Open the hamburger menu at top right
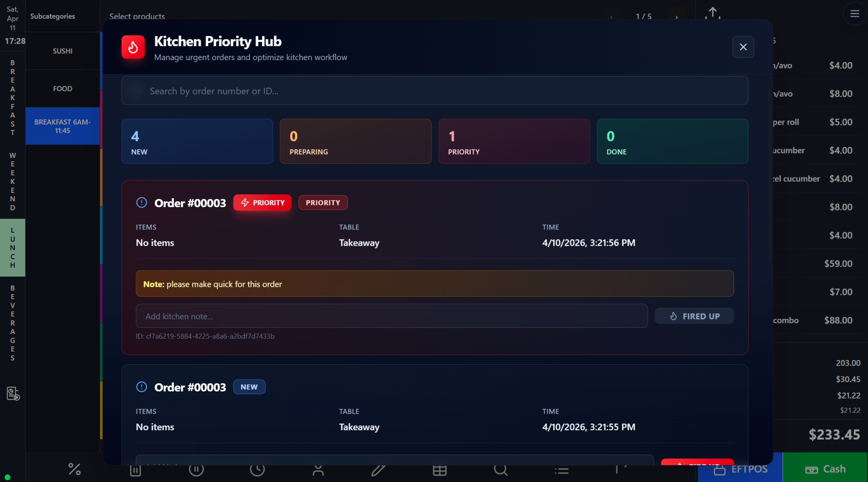 tap(854, 14)
